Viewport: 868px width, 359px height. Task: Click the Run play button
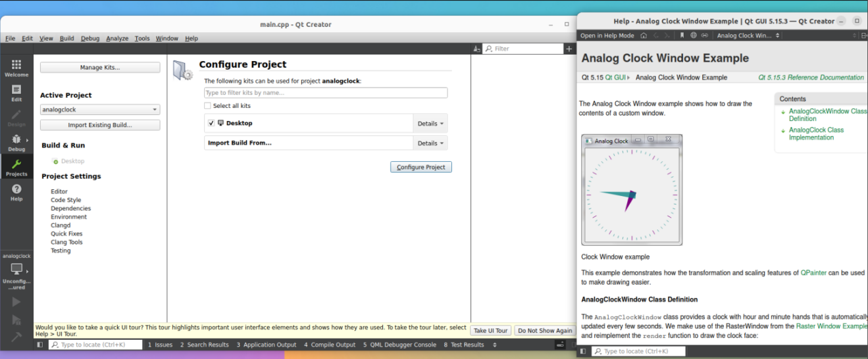coord(16,302)
